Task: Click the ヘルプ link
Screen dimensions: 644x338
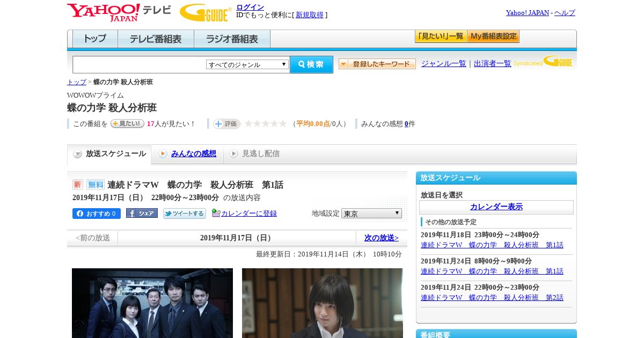Action: (565, 13)
